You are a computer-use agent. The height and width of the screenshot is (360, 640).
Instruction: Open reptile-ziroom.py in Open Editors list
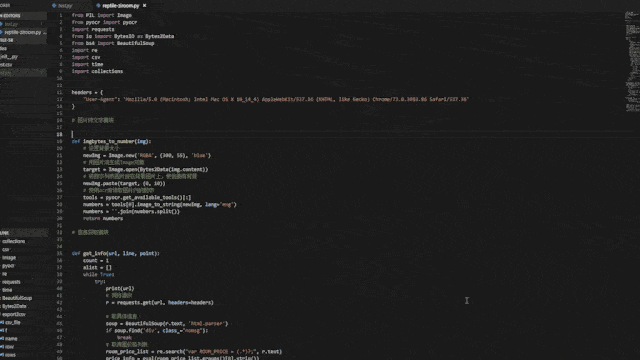click(23, 32)
